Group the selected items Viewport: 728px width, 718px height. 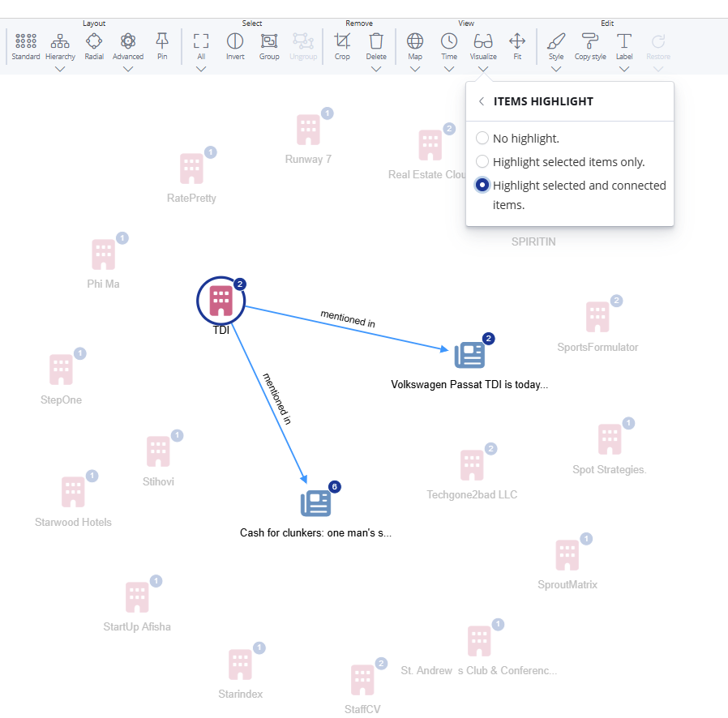click(x=269, y=46)
